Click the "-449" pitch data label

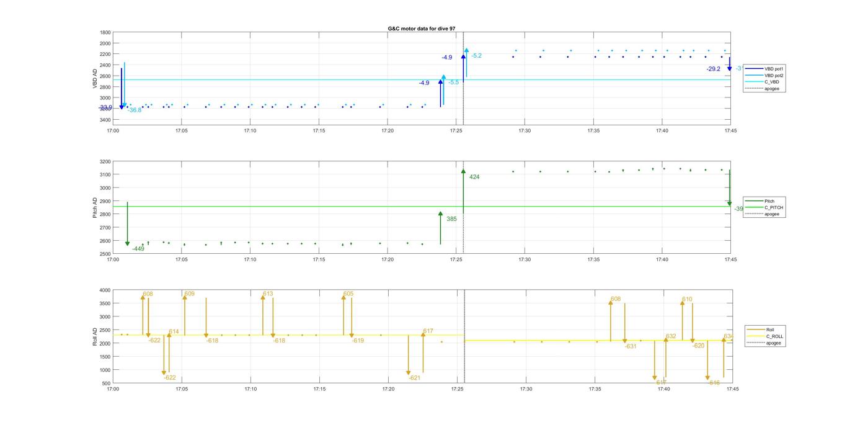138,249
